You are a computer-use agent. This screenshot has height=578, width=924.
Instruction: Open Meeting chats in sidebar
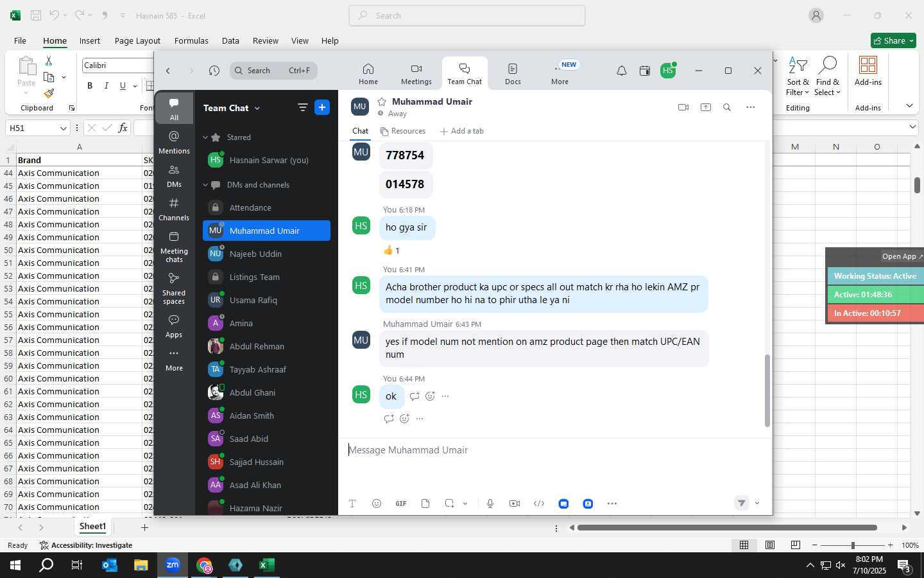point(174,247)
